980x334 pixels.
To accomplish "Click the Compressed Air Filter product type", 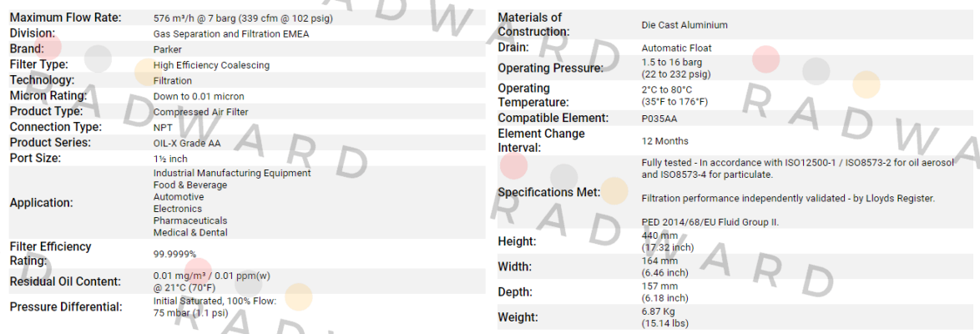I will point(200,112).
